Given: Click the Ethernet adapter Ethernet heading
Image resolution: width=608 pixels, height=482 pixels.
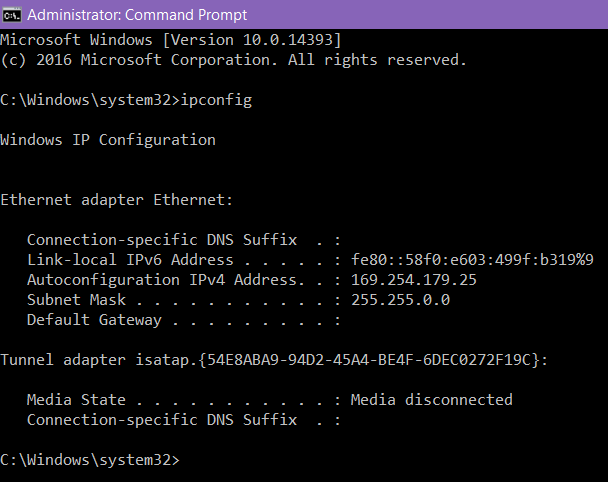Looking at the screenshot, I should pos(116,200).
